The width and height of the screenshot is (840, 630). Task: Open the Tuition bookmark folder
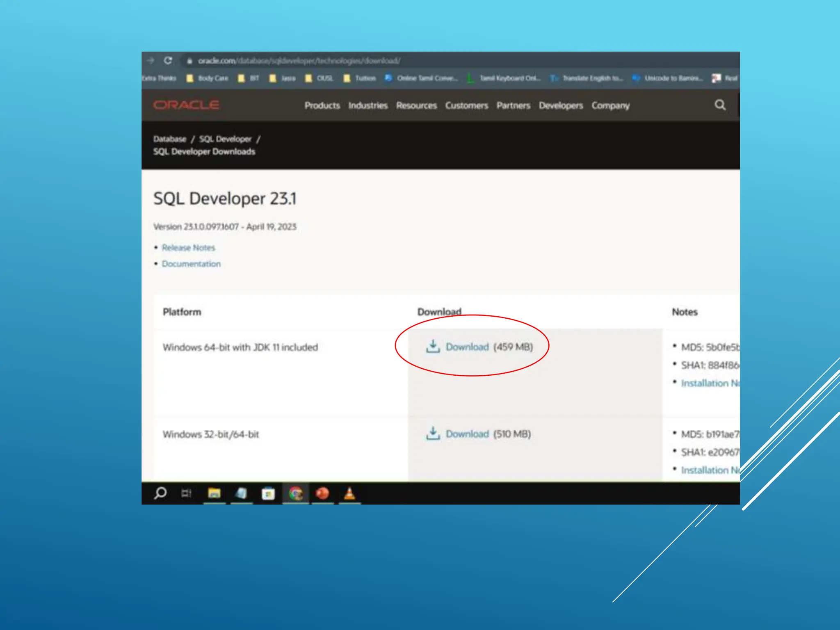click(359, 78)
